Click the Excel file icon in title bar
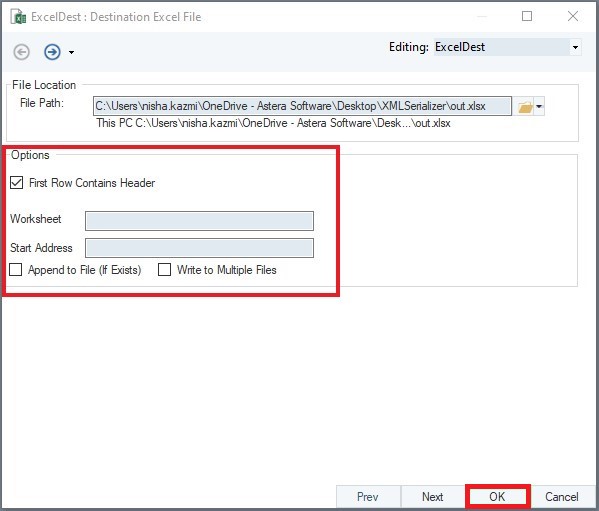The height and width of the screenshot is (511, 599). point(18,17)
